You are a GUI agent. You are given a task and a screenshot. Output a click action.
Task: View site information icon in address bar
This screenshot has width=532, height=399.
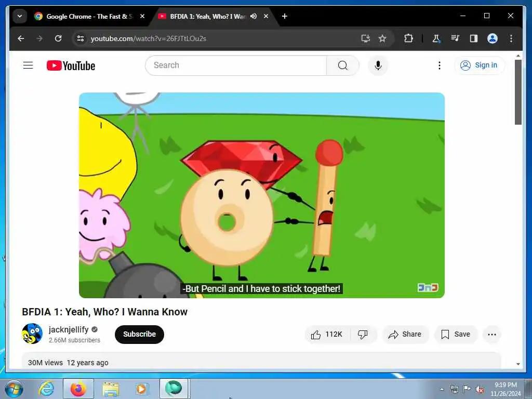click(81, 38)
